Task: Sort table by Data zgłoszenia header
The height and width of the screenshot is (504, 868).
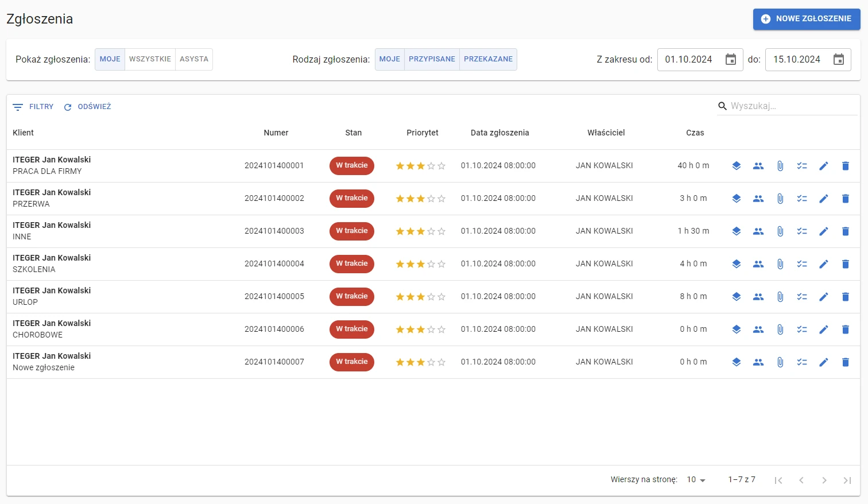Action: point(500,133)
